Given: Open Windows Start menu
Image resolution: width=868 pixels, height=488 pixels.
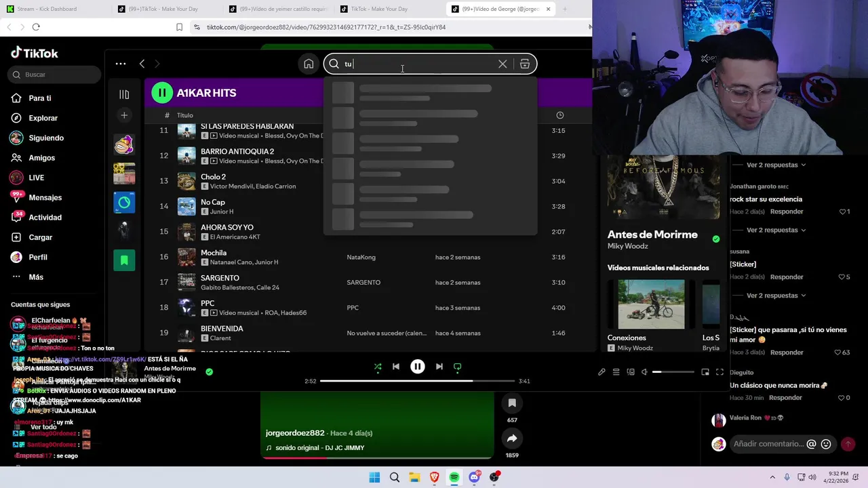Looking at the screenshot, I should pos(374,478).
